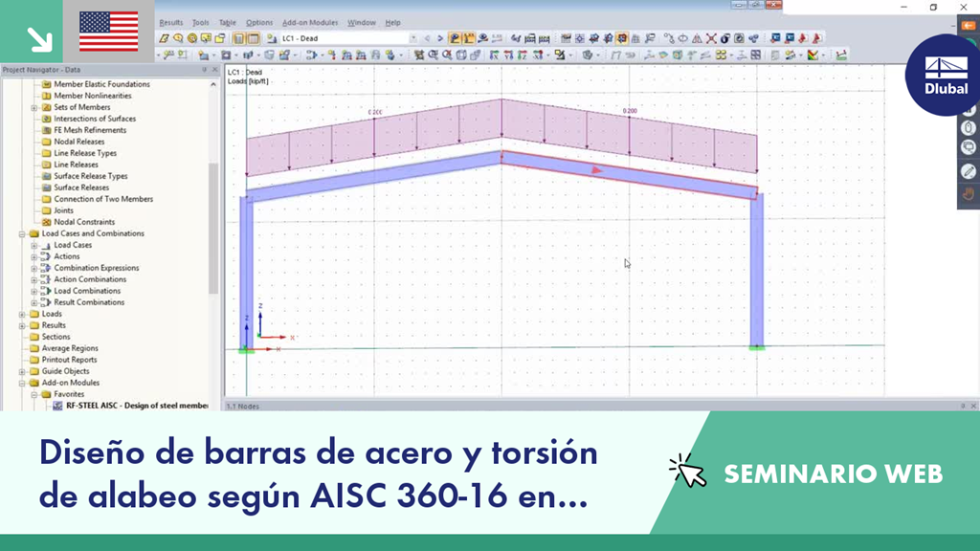Image resolution: width=980 pixels, height=551 pixels.
Task: Select Result Combinations in the tree
Action: 89,302
